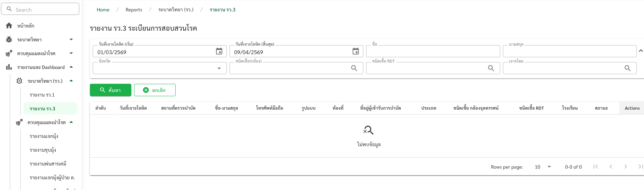The height and width of the screenshot is (190, 644).
Task: Click search icon in เจาะโดย field
Action: (627, 68)
